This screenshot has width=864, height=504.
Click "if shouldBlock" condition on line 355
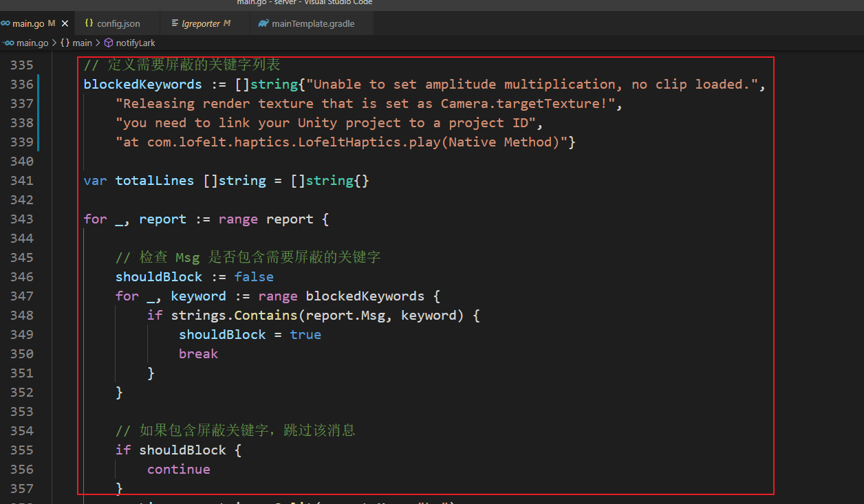click(171, 450)
